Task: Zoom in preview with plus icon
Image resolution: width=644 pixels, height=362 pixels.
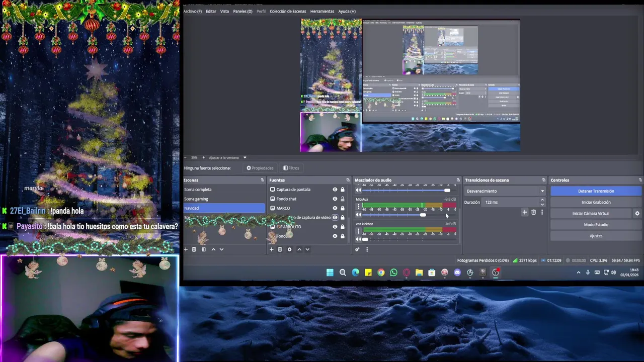Action: 203,157
